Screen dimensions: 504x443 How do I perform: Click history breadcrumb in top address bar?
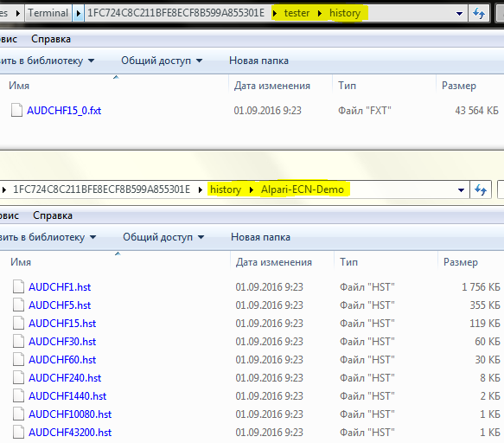[x=345, y=13]
